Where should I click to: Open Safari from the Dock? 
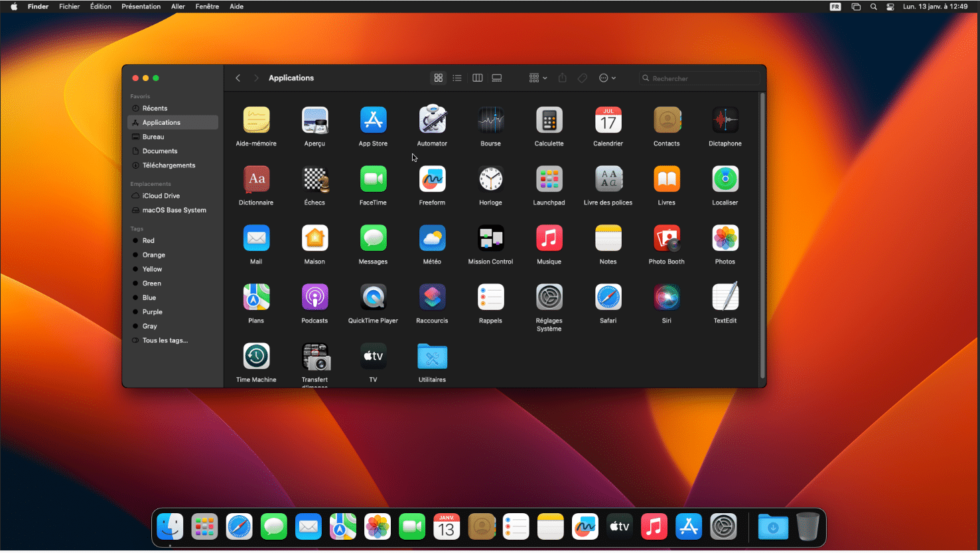(239, 526)
